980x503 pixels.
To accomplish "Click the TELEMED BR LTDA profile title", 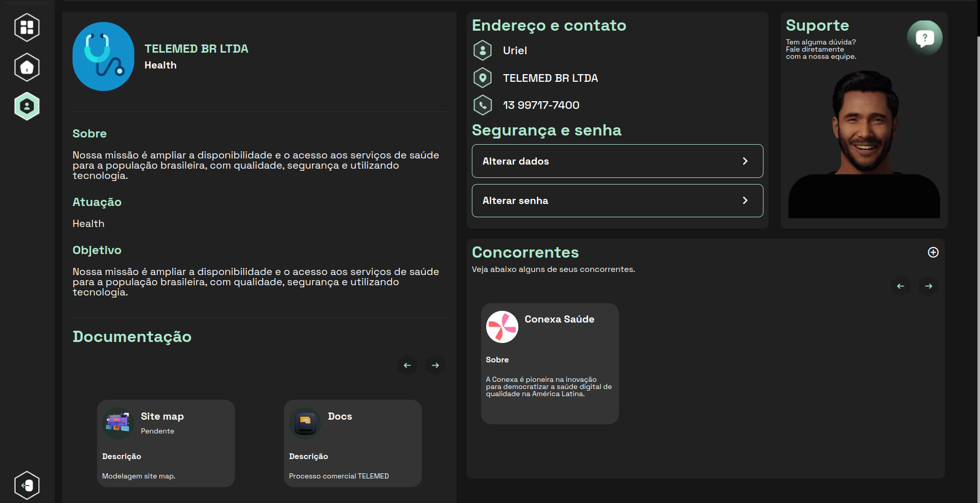I will click(196, 49).
